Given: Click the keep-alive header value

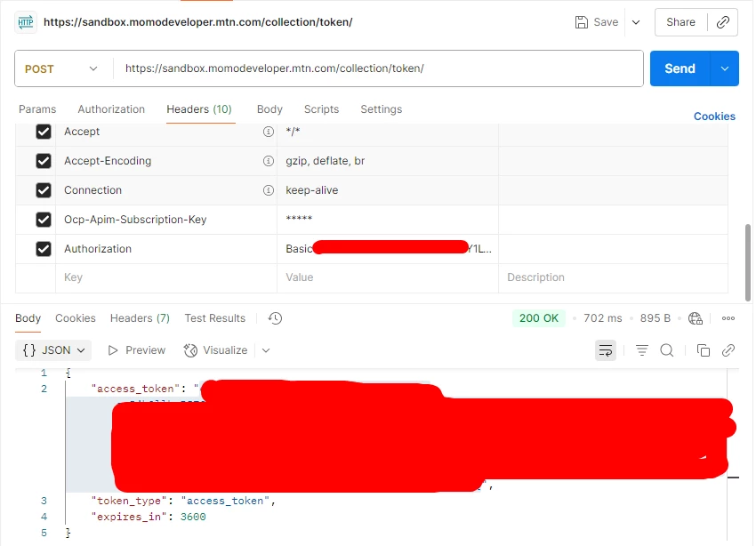Looking at the screenshot, I should (312, 190).
